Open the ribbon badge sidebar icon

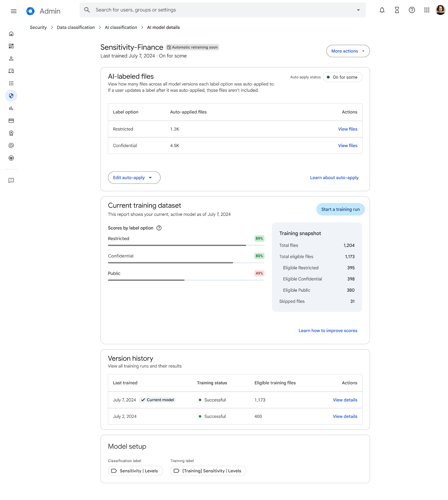(11, 133)
